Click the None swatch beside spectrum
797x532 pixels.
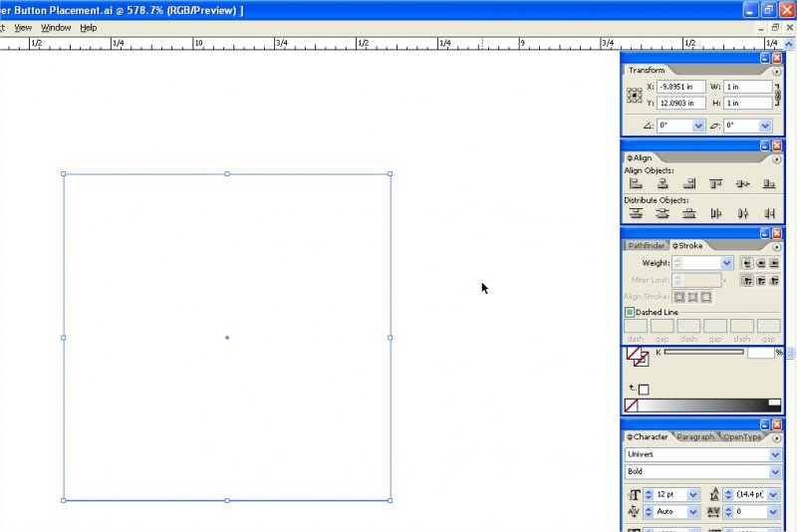point(632,405)
